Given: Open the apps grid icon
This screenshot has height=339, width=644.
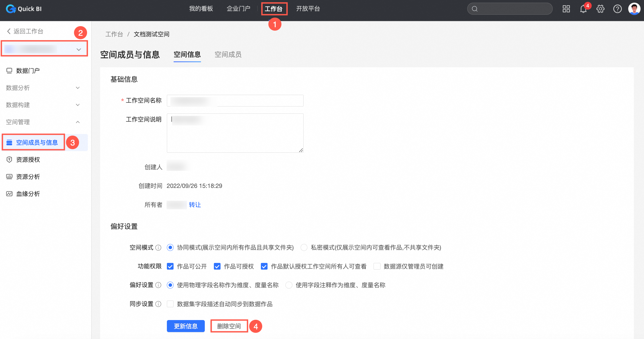Looking at the screenshot, I should pyautogui.click(x=566, y=9).
